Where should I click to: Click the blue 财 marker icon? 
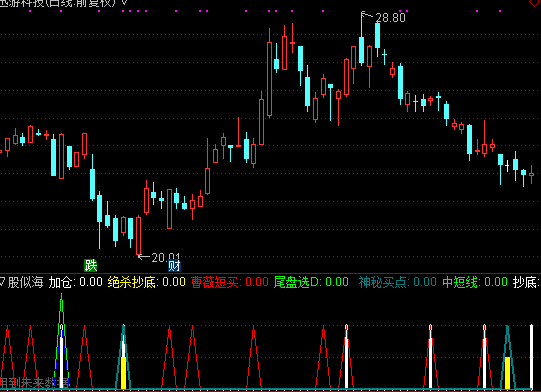point(174,266)
